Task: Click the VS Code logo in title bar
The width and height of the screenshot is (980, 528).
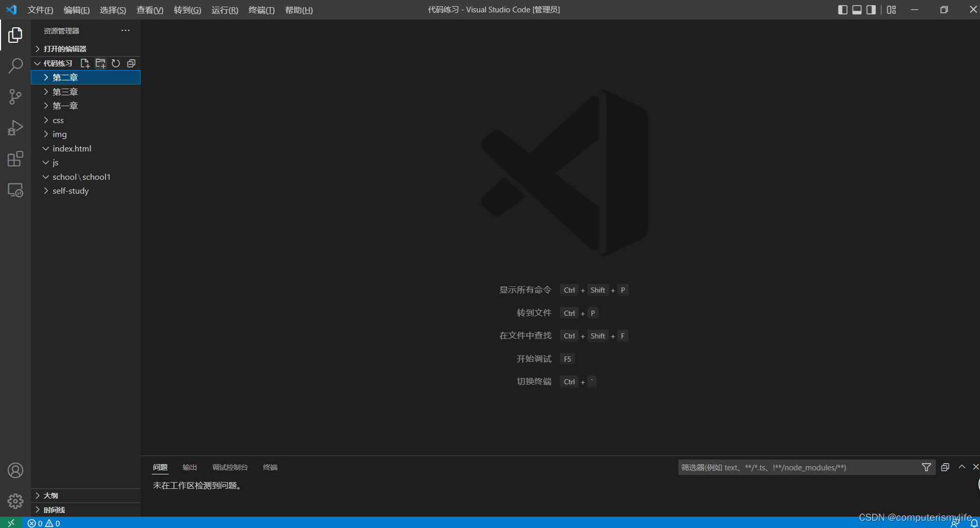Action: pyautogui.click(x=11, y=10)
